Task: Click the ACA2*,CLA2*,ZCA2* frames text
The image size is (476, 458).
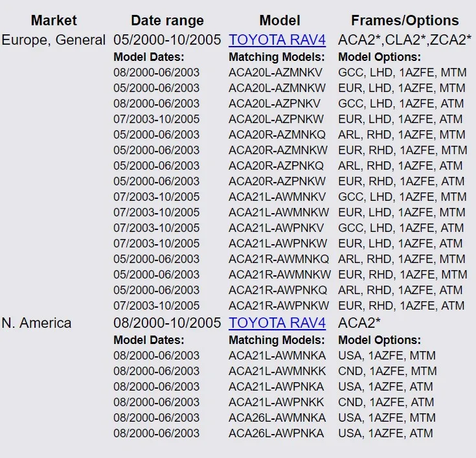Action: [405, 40]
